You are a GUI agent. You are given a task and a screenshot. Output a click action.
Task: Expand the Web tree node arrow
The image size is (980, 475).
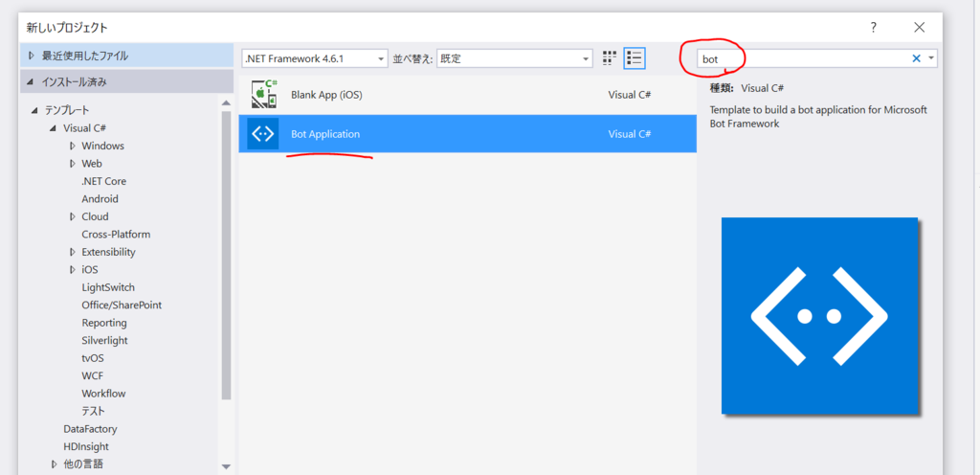pos(73,164)
